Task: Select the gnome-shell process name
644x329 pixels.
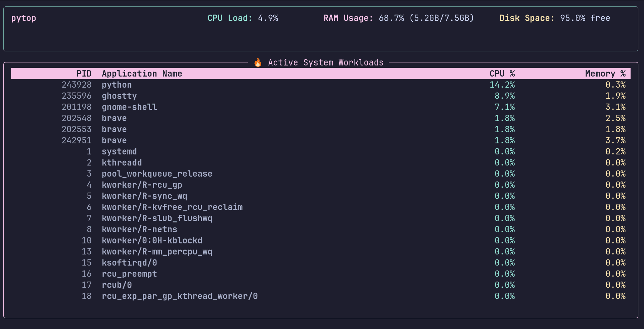Action: point(129,107)
